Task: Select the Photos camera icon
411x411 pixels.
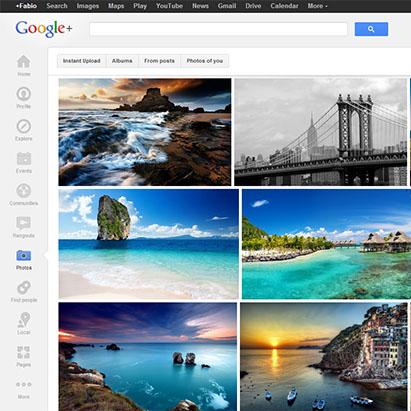Action: pyautogui.click(x=24, y=256)
